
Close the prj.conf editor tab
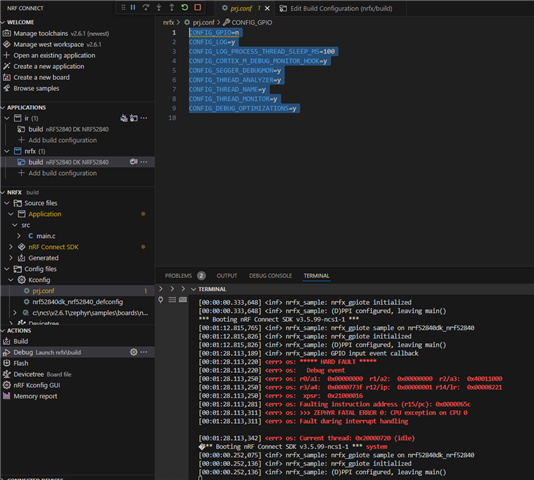tap(268, 9)
